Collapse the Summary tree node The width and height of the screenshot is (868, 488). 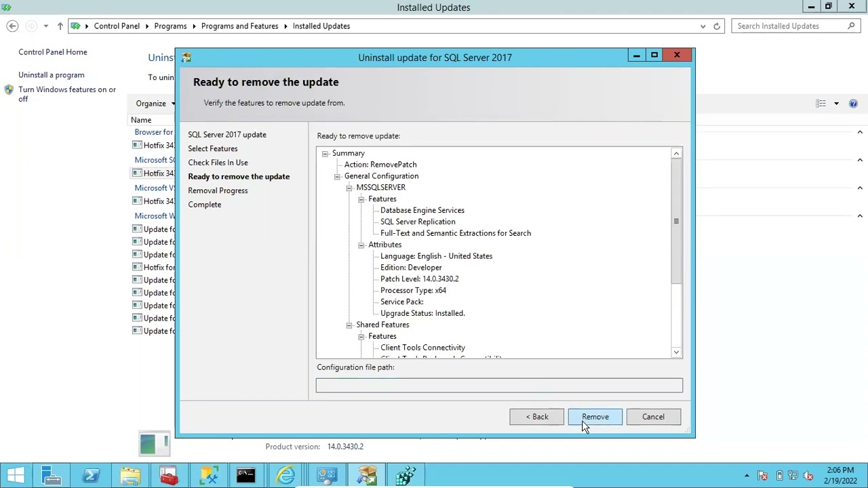[x=325, y=153]
